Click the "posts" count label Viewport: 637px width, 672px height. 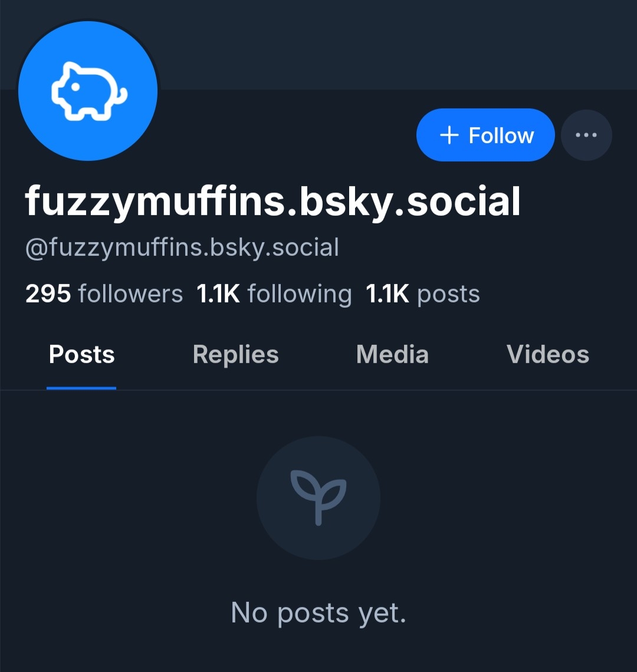tap(448, 294)
